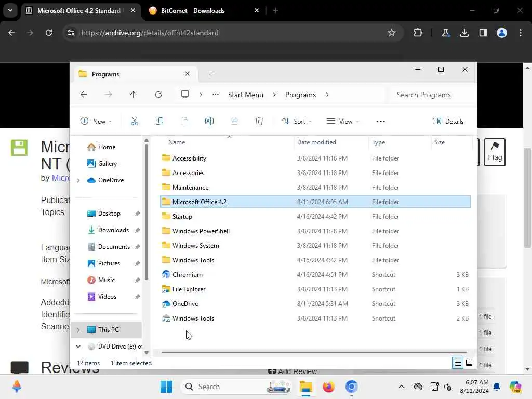532x399 pixels.
Task: Click the browser address bar URL
Action: pos(150,33)
